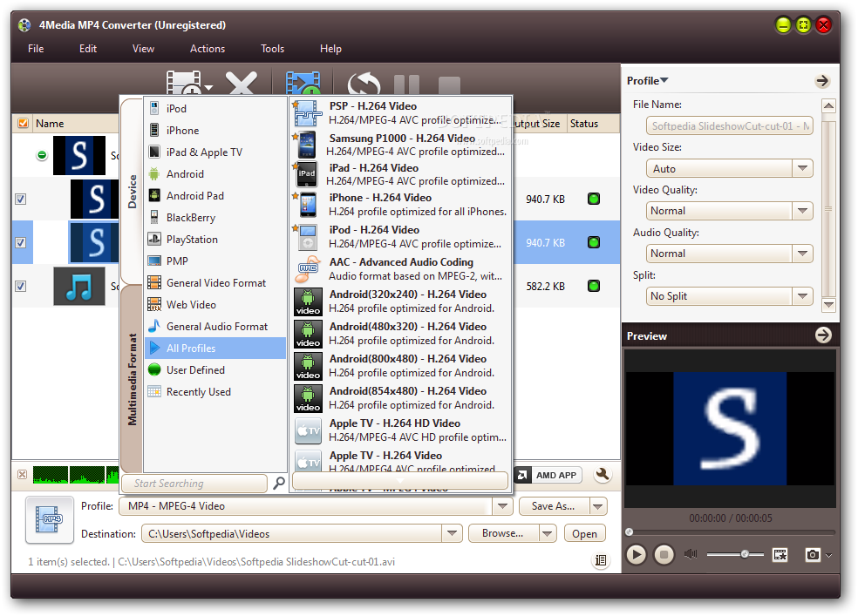Open the Tools menu
The width and height of the screenshot is (858, 616).
pyautogui.click(x=272, y=49)
